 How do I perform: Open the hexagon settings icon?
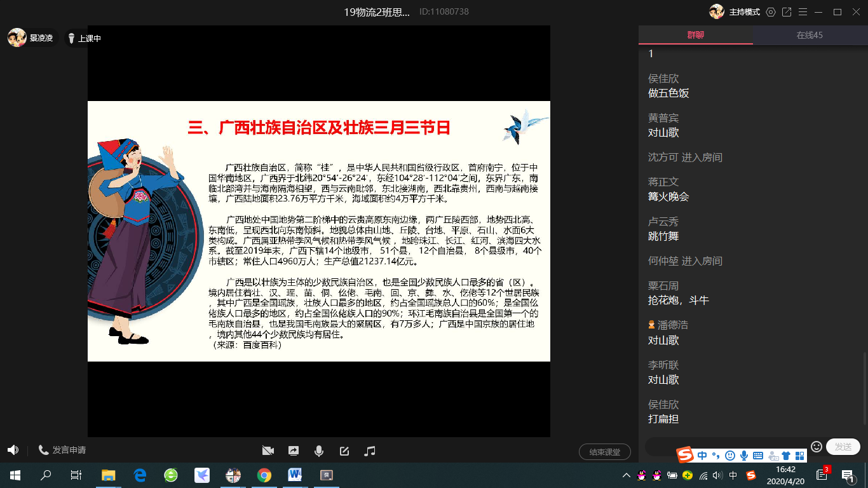tap(771, 12)
